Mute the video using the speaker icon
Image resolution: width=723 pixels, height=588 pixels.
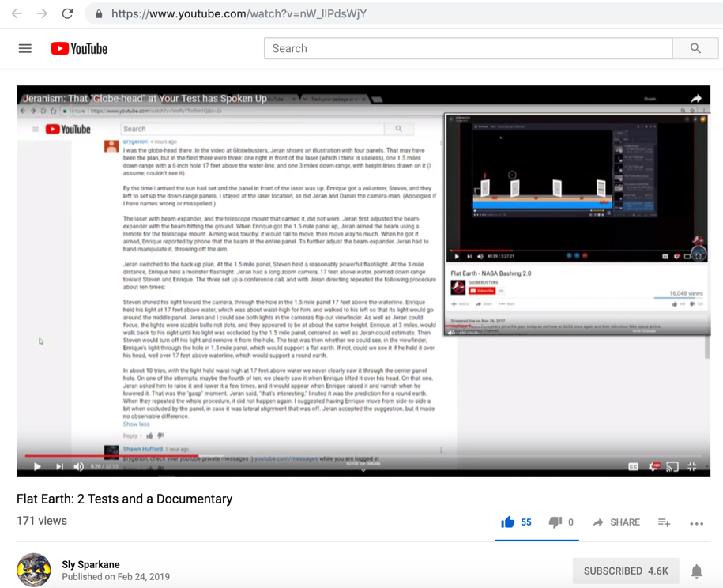tap(79, 466)
